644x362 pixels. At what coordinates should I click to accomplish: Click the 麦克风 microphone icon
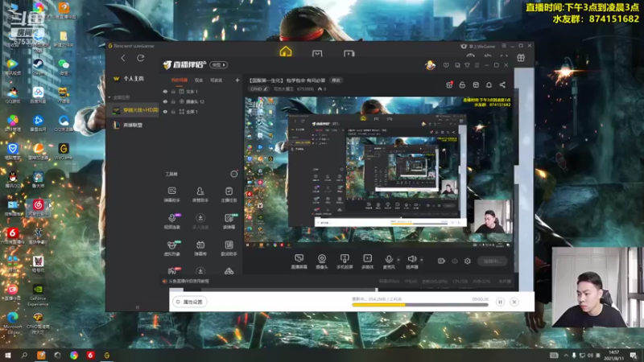tap(389, 261)
